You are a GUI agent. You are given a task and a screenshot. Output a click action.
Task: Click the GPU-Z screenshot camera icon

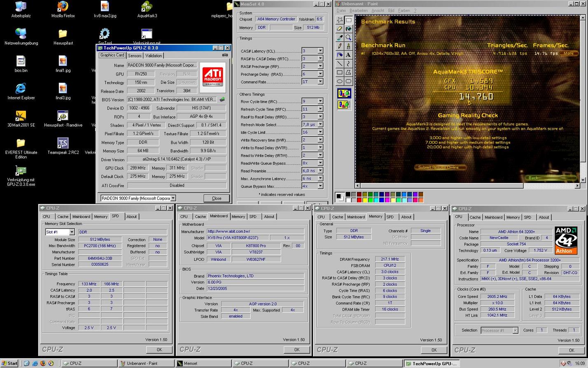point(225,55)
